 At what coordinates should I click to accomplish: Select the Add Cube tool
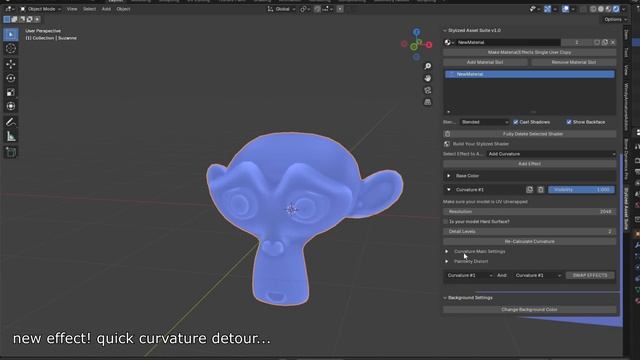pos(11,152)
